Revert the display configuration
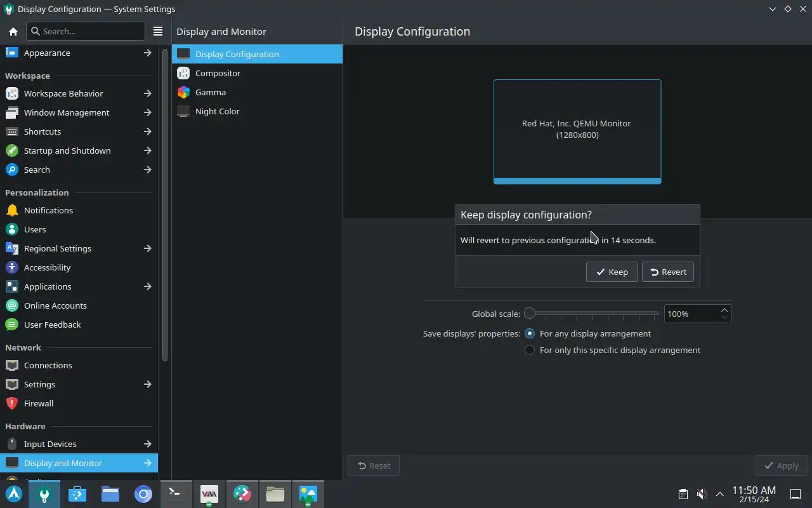The width and height of the screenshot is (812, 508). click(668, 272)
